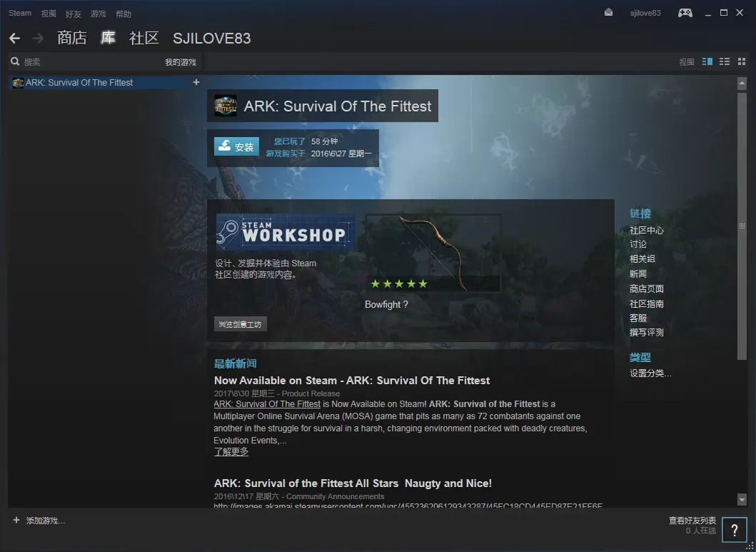Screen dimensions: 756x552
Task: Click the scroll down arrow
Action: (742, 499)
